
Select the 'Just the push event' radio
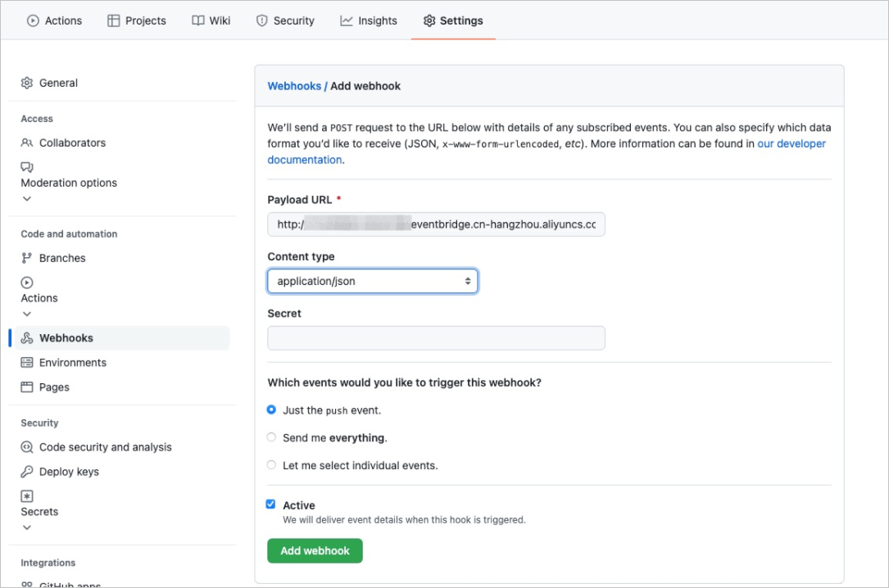[271, 409]
